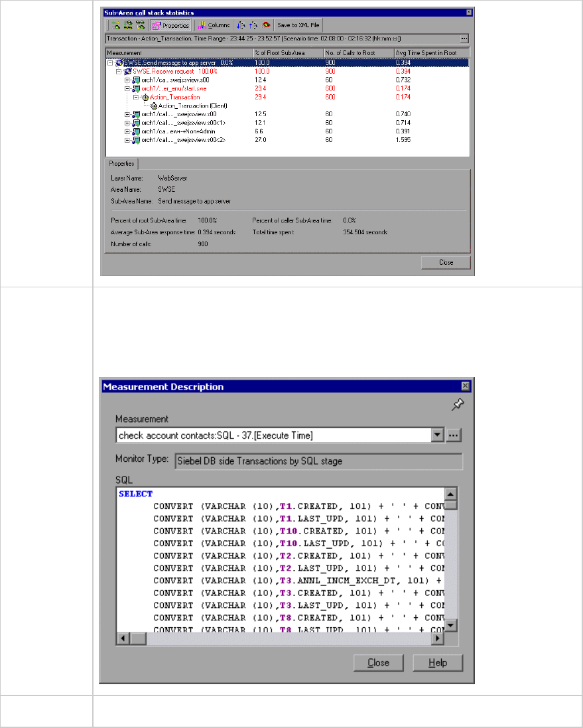The height and width of the screenshot is (728, 583).
Task: Expand the orch1/cal..._swejssview.s00 node
Action: coord(127,114)
